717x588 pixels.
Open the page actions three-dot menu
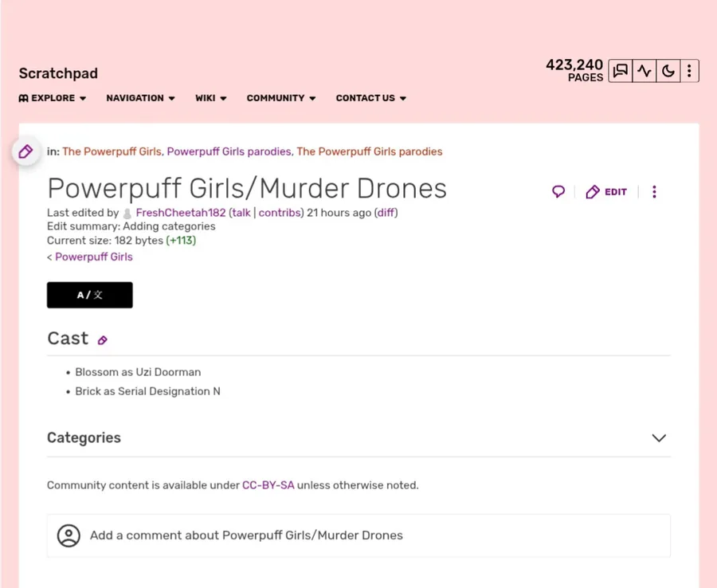(x=654, y=192)
